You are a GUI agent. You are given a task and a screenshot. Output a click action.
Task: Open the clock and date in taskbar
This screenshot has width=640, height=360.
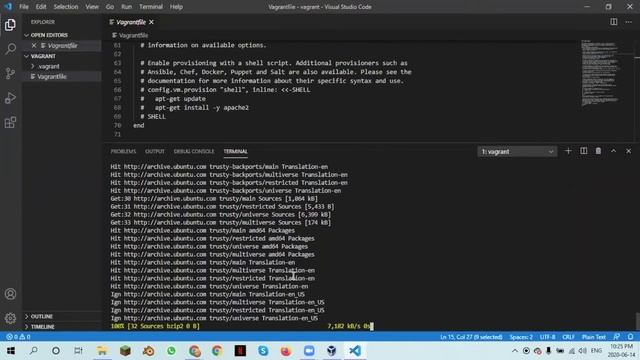pos(621,351)
